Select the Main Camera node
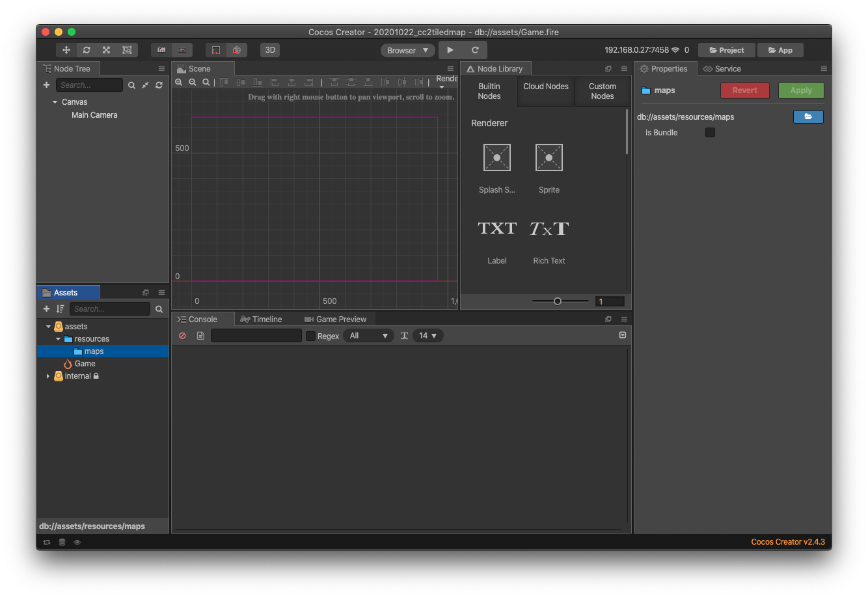 click(x=94, y=115)
